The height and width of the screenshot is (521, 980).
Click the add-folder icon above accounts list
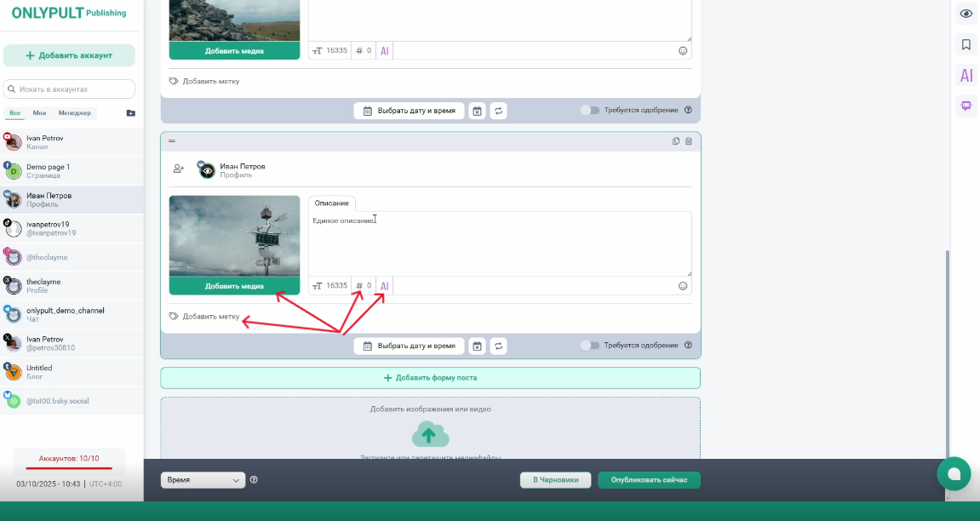(x=130, y=113)
